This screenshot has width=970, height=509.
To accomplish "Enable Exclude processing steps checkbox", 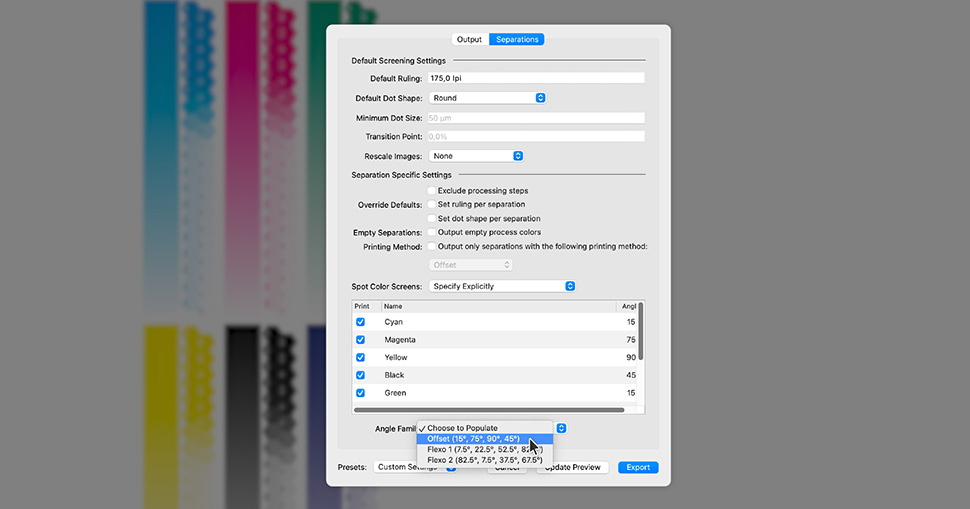I will coord(432,190).
